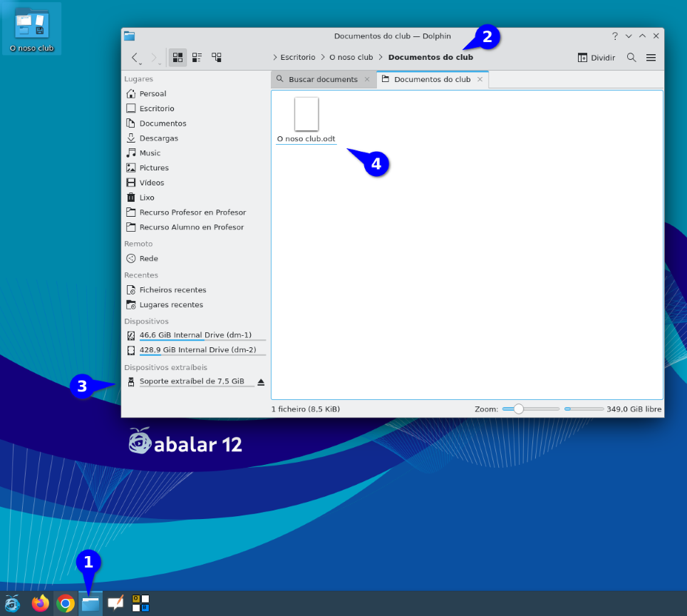687x616 pixels.
Task: Open the tiles app icon in taskbar
Action: pyautogui.click(x=140, y=604)
